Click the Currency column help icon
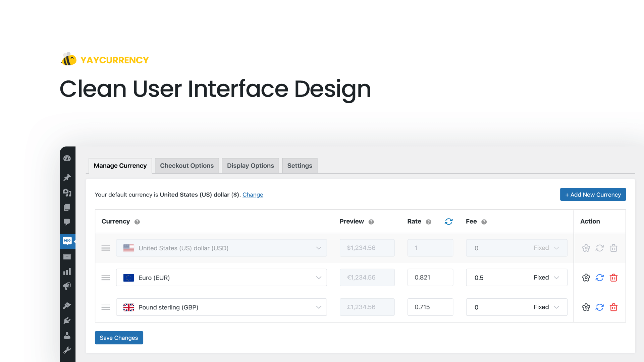 click(137, 222)
